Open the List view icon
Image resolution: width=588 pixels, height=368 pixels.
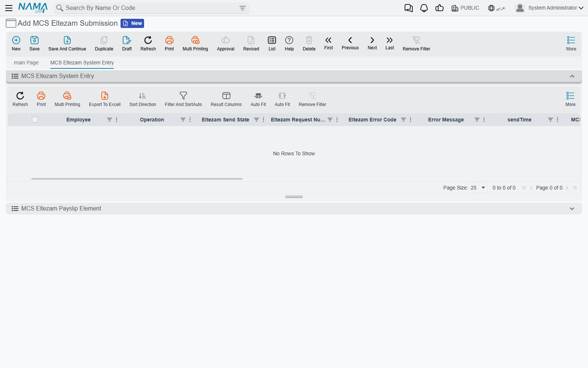272,40
